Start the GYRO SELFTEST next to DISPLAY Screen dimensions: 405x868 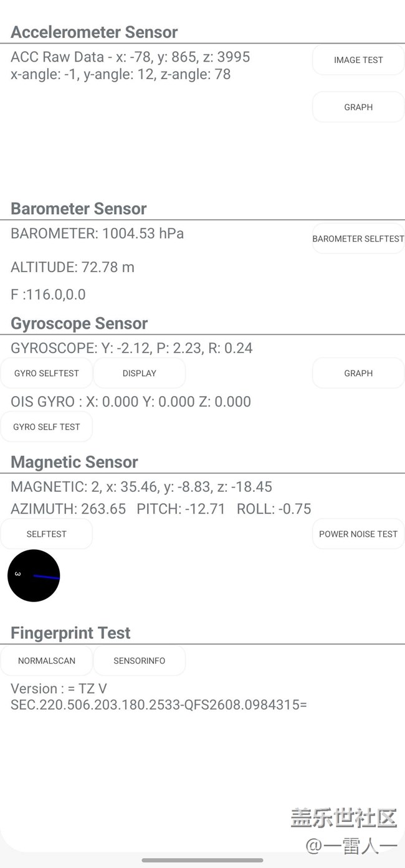[47, 373]
